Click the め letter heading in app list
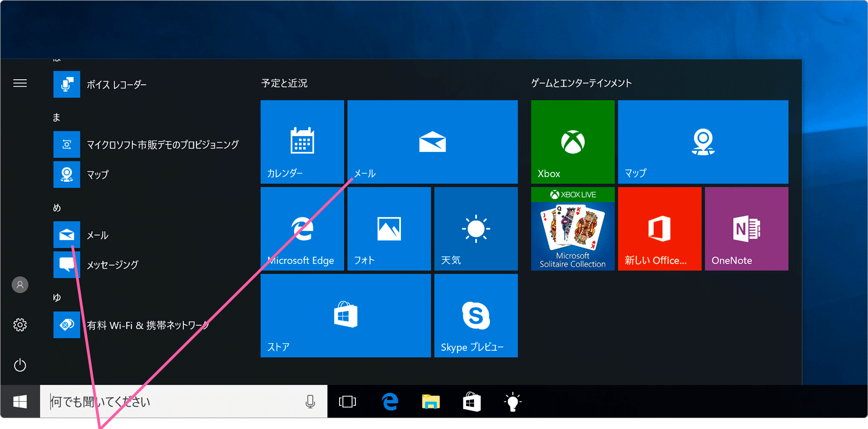 (x=56, y=208)
